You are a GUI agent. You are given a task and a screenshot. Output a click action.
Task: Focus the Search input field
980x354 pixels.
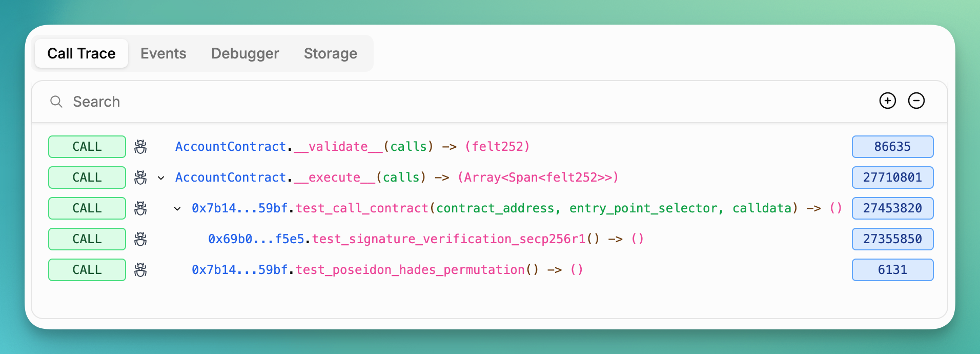[x=461, y=102]
